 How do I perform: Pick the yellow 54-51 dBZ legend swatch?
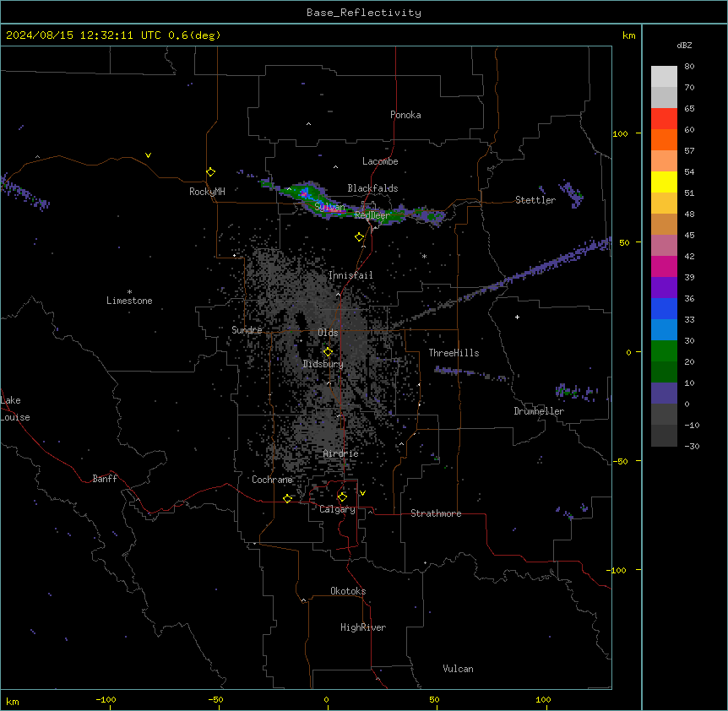click(664, 182)
